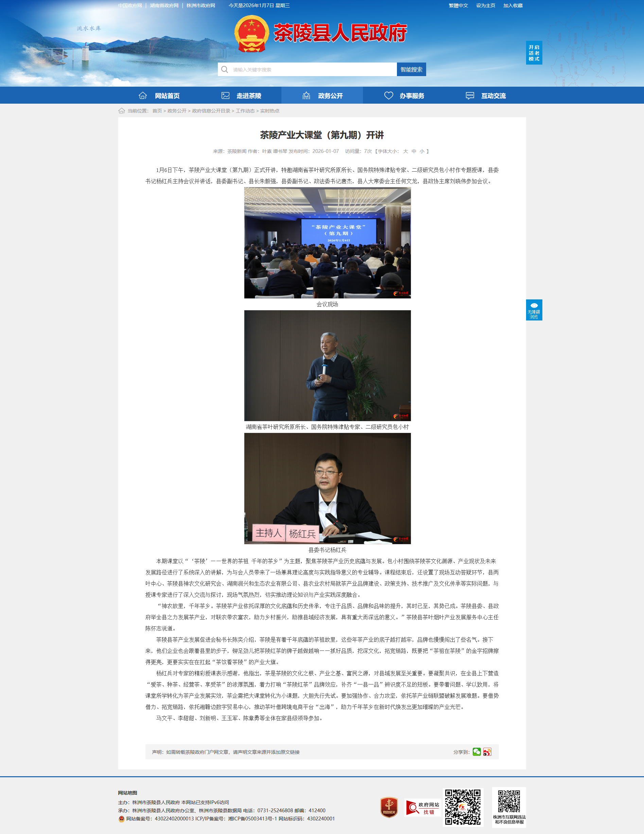Enable 开启适老模式 elderly-friendly mode
The width and height of the screenshot is (644, 834).
[x=534, y=53]
